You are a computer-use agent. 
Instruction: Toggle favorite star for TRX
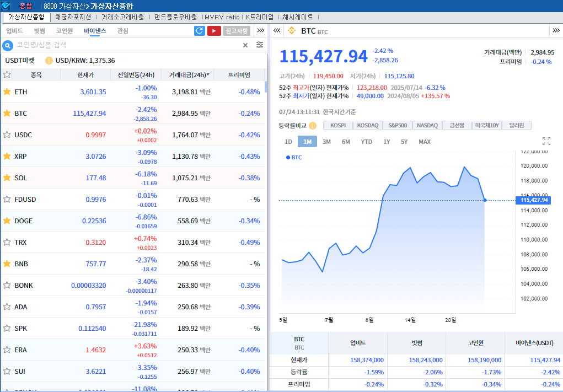(x=7, y=242)
